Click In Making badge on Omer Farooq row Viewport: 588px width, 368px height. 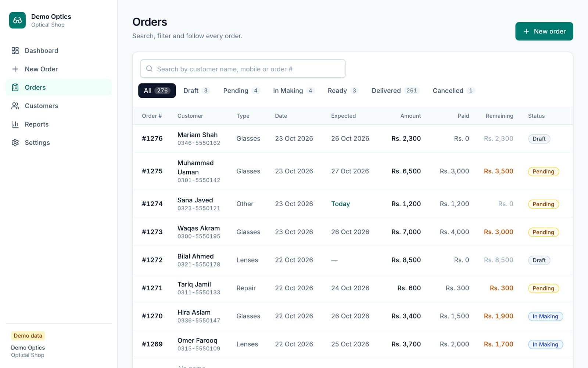pos(545,344)
